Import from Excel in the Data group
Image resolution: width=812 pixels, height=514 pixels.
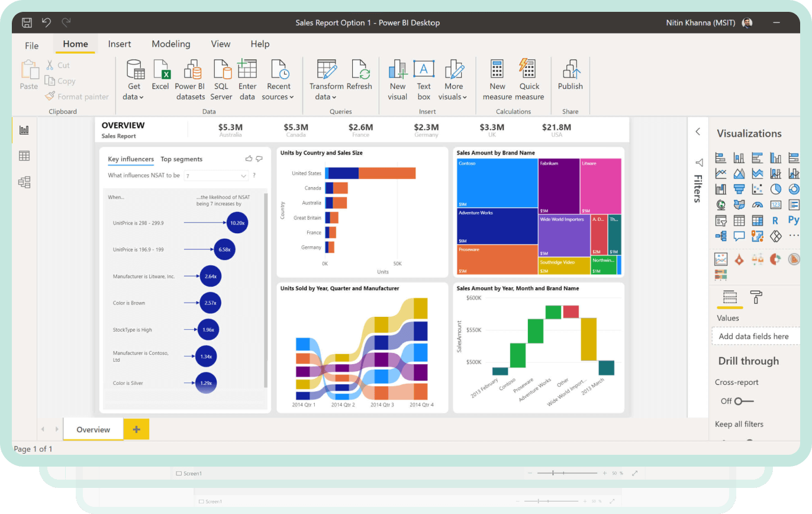[160, 75]
